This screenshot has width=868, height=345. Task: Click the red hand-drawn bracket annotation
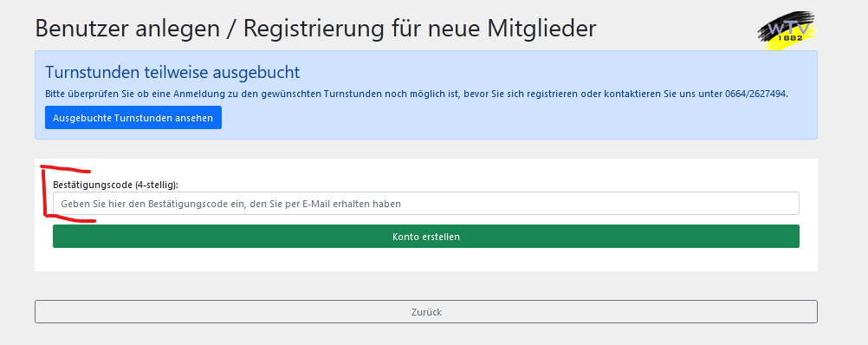coord(63,194)
